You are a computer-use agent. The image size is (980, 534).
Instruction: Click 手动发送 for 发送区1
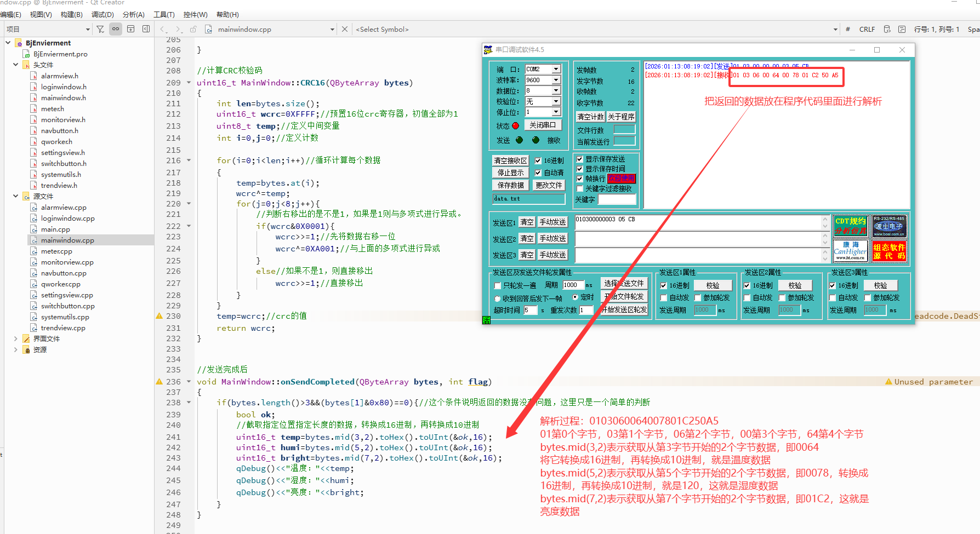[x=552, y=222]
